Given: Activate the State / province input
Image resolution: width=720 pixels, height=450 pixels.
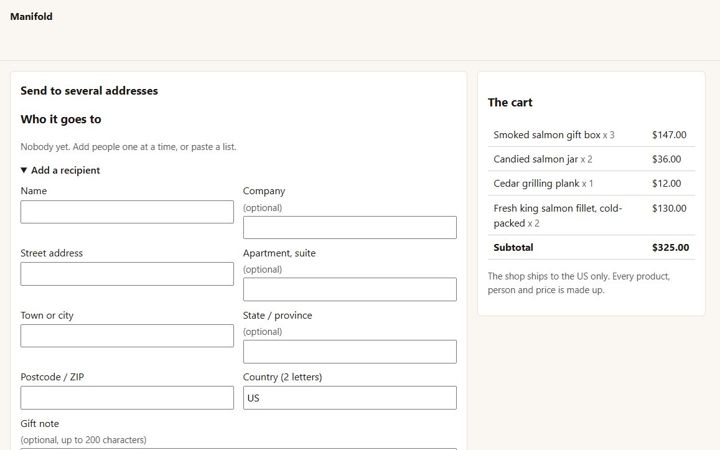Looking at the screenshot, I should click(x=350, y=352).
